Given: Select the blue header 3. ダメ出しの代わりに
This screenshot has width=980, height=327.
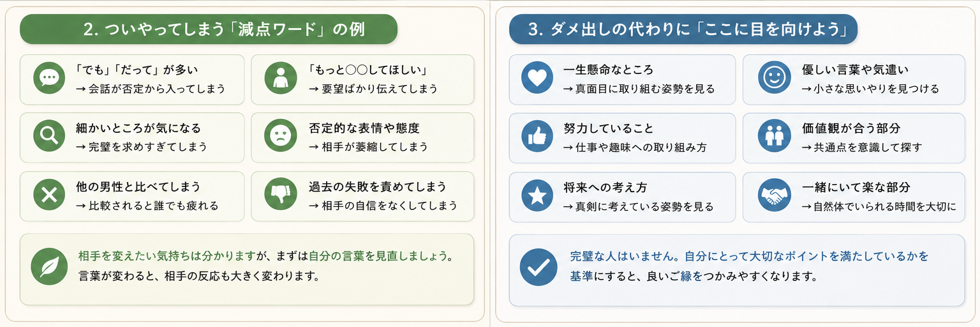Looking at the screenshot, I should [x=683, y=29].
